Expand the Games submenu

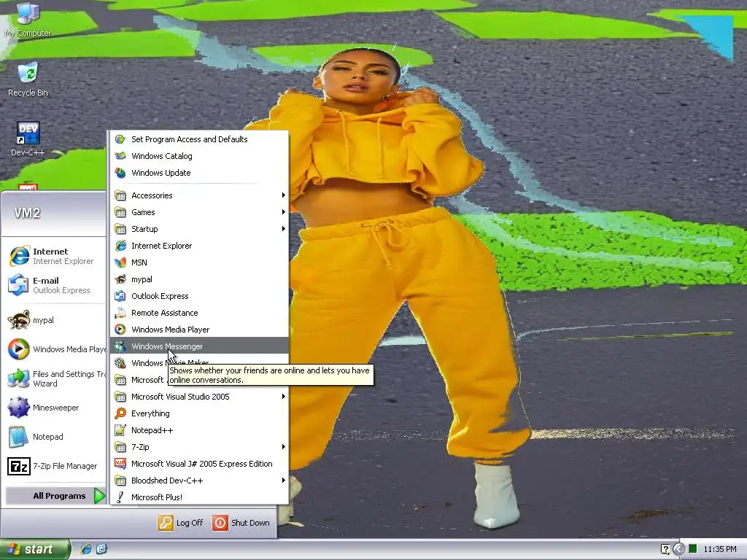(x=199, y=212)
